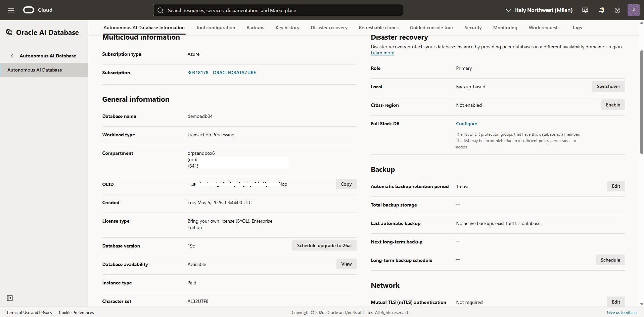Click the search magnifier icon

160,10
